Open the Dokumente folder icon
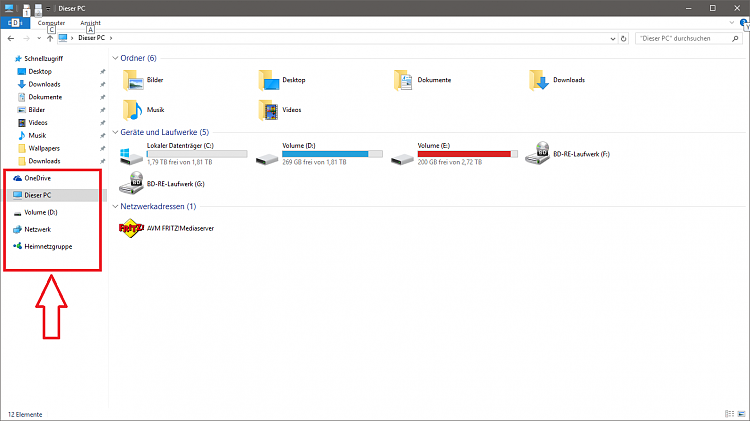The height and width of the screenshot is (421, 750). [404, 80]
